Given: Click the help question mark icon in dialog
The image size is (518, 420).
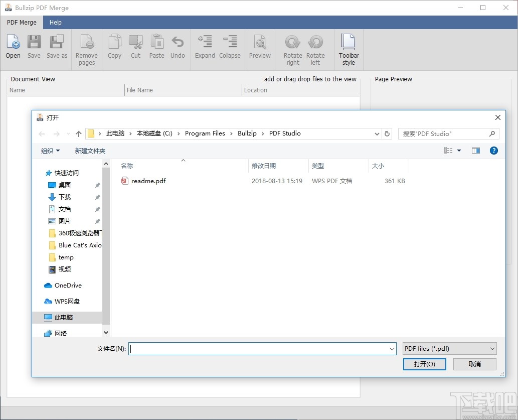Looking at the screenshot, I should pos(494,151).
